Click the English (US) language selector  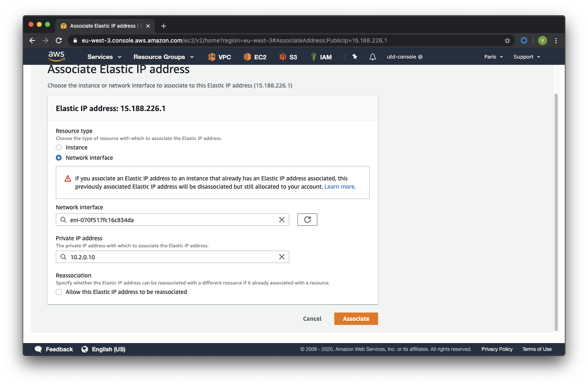pos(108,349)
